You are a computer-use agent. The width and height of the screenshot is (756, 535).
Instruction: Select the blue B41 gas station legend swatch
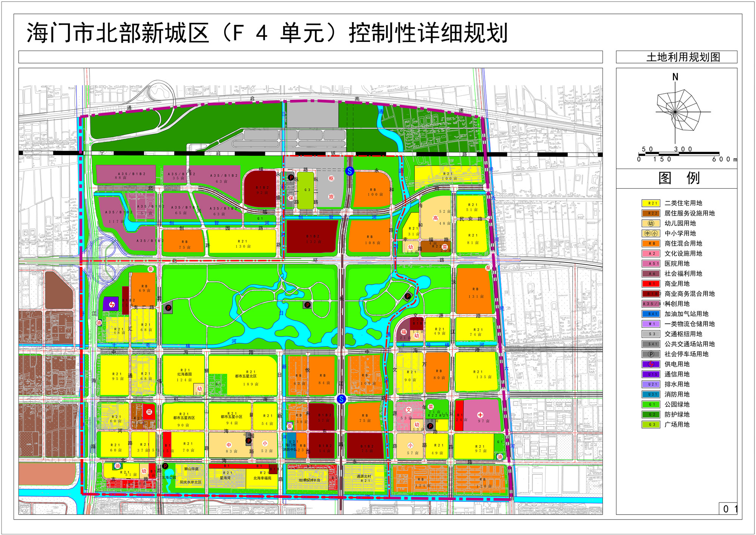click(x=651, y=314)
